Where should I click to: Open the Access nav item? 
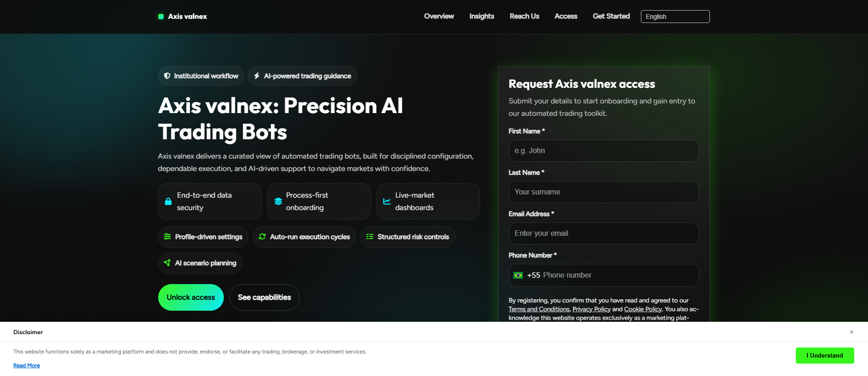coord(566,16)
